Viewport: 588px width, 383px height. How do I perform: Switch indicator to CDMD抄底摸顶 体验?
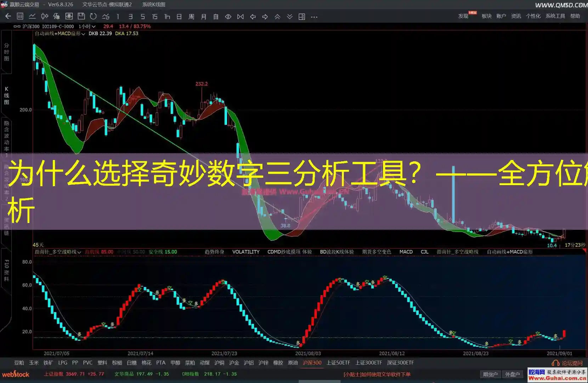pyautogui.click(x=289, y=252)
